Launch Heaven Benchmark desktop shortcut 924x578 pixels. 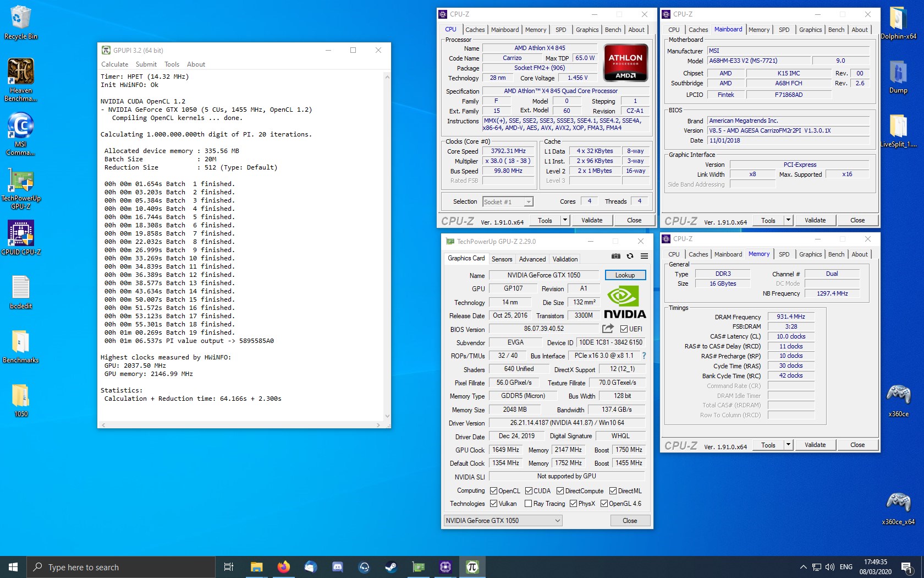coord(20,80)
